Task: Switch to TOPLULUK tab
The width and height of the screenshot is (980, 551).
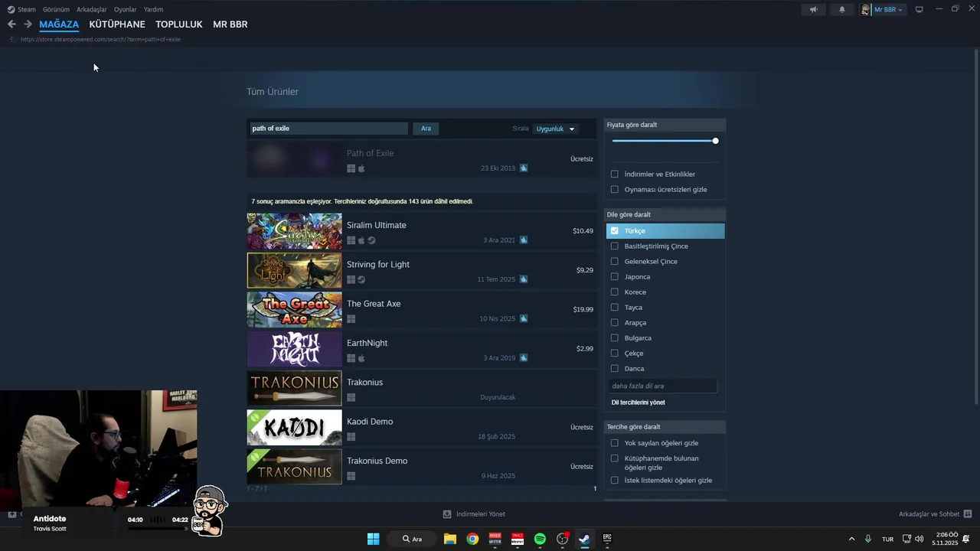Action: click(179, 24)
